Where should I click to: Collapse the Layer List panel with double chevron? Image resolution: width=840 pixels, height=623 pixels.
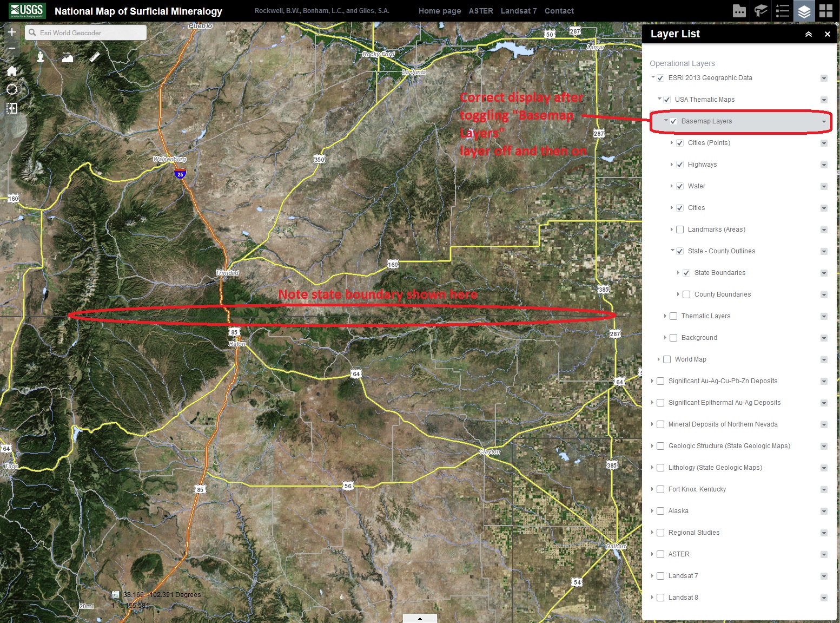[809, 34]
